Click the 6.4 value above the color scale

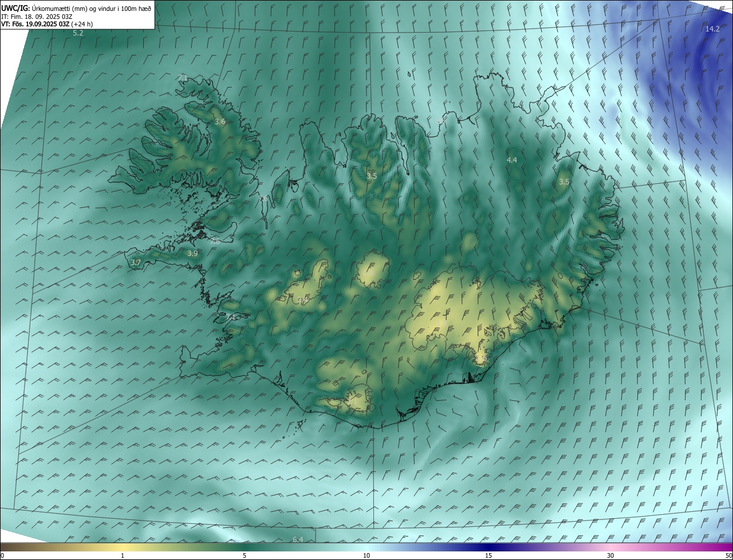pos(298,539)
